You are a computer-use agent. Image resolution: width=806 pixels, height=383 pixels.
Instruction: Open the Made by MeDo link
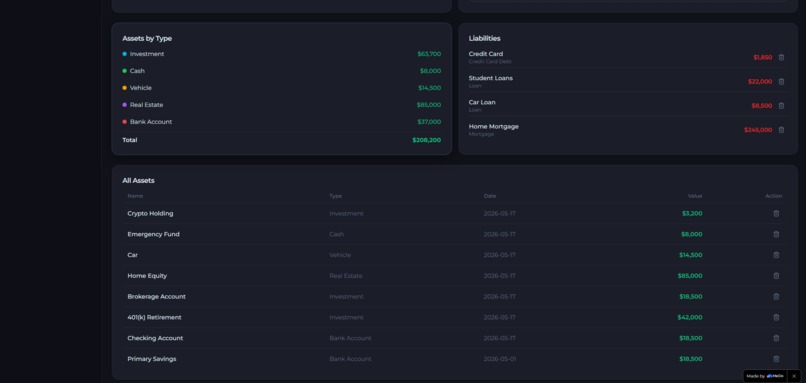765,376
